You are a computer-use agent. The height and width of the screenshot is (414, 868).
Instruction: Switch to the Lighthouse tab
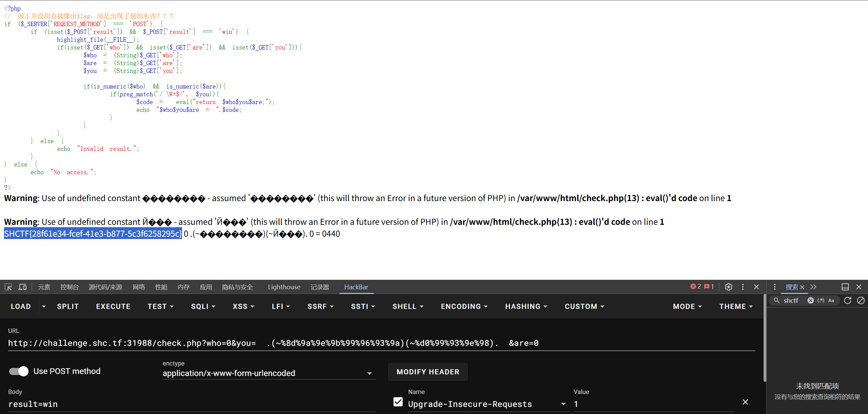[284, 287]
